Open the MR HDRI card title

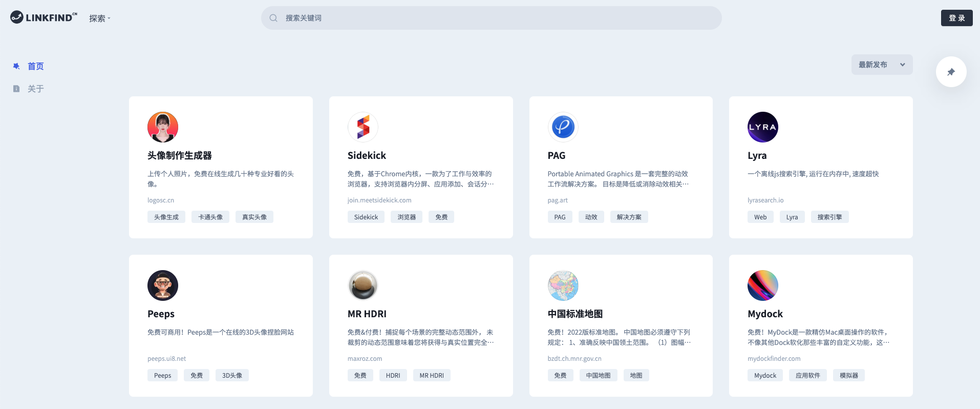tap(367, 314)
